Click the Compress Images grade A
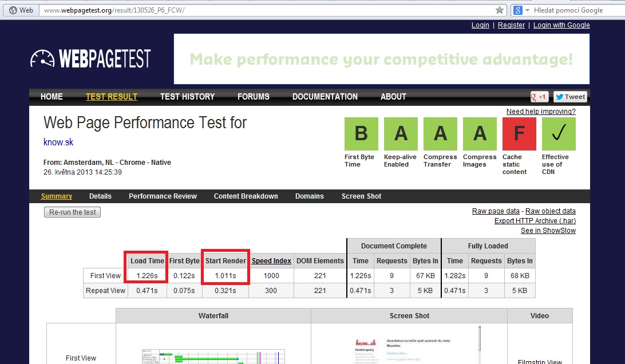Viewport: 625px width, 364px height. pyautogui.click(x=480, y=133)
